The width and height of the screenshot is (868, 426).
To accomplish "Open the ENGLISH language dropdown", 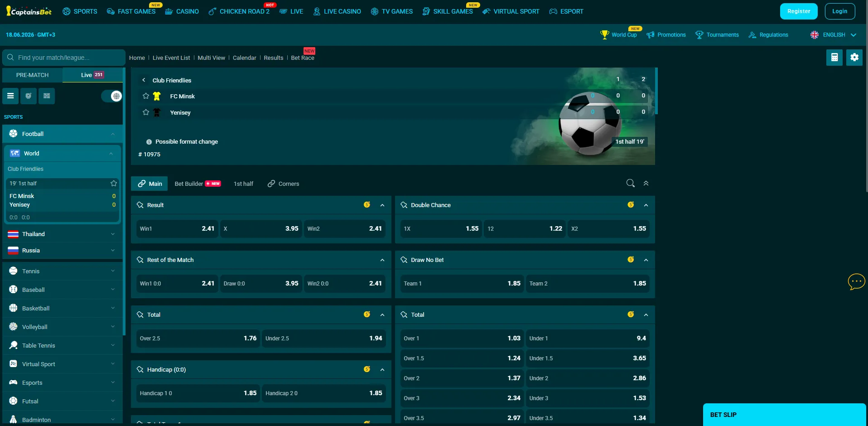I will 833,35.
